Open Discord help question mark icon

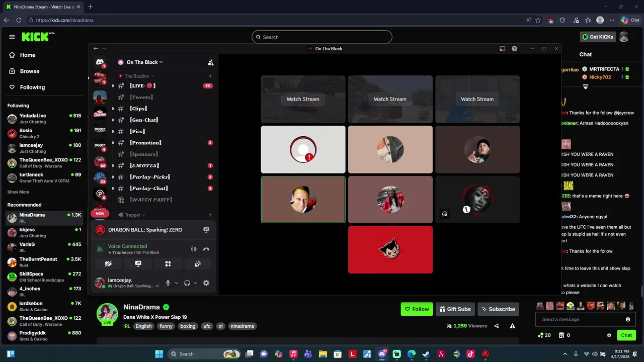(514, 49)
